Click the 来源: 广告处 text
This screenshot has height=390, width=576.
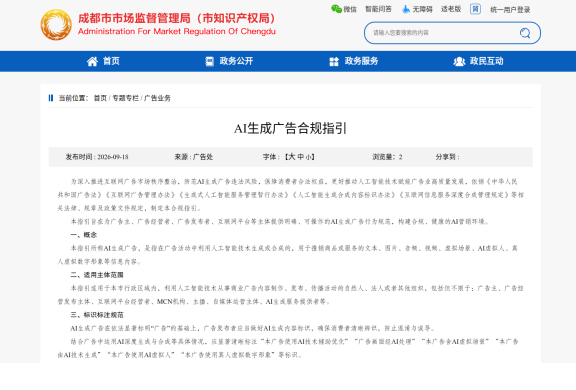pyautogui.click(x=194, y=157)
